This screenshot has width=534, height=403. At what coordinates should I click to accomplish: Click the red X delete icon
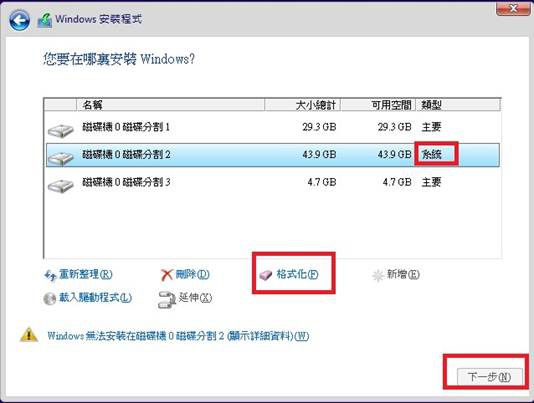click(x=167, y=275)
